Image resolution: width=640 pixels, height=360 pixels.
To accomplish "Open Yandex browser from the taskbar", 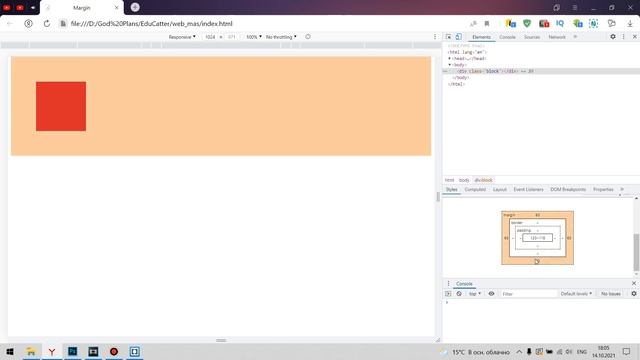I will (52, 351).
